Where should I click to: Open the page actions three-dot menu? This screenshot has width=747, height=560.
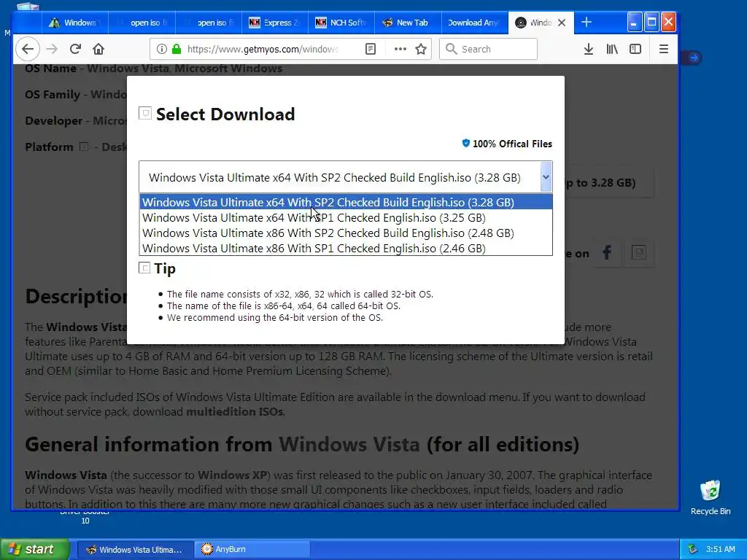coord(400,49)
